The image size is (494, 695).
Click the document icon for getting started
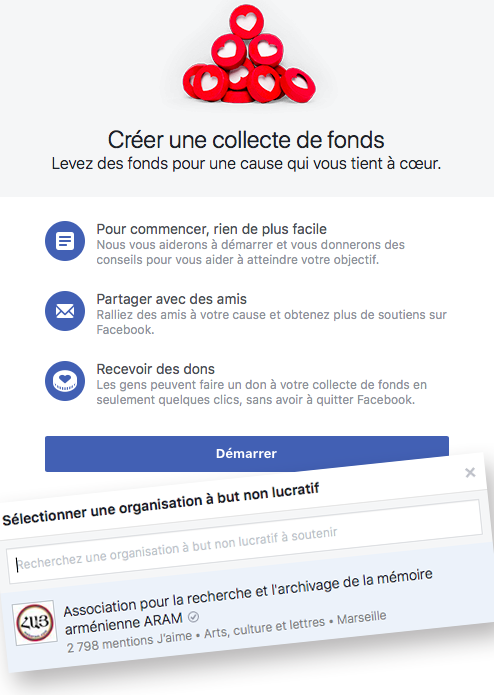pyautogui.click(x=65, y=241)
